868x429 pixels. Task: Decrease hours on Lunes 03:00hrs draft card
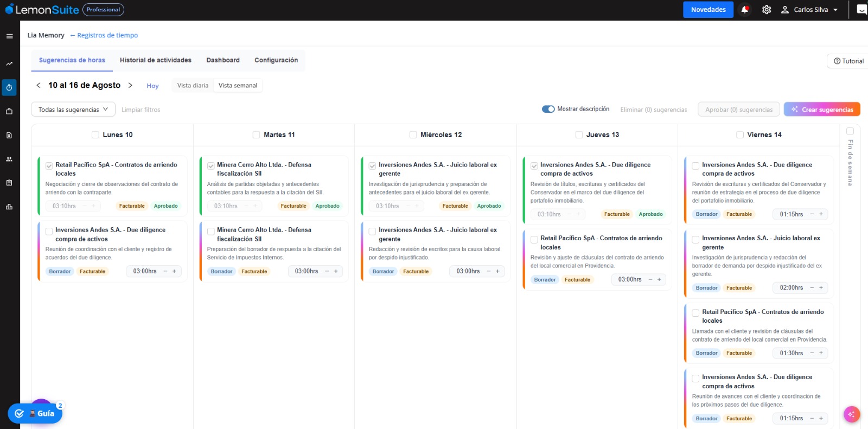(165, 271)
